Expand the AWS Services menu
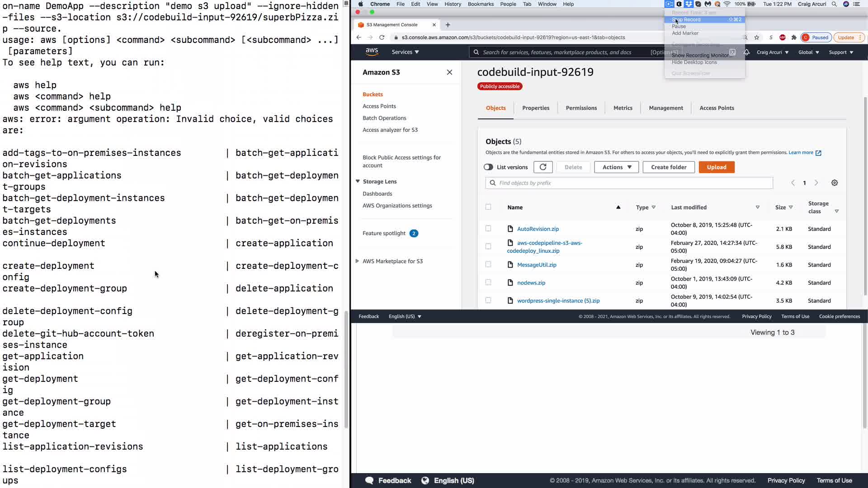 (405, 52)
